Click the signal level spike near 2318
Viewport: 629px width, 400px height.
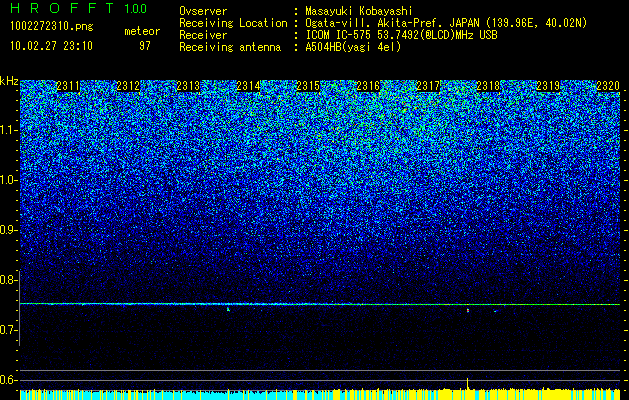tap(467, 383)
